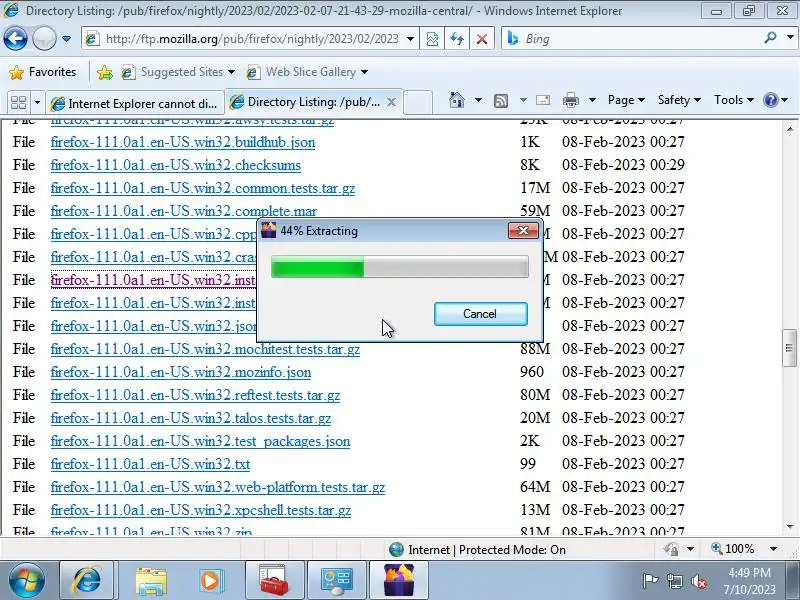800x600 pixels.
Task: Stop loading with the red X
Action: (482, 39)
